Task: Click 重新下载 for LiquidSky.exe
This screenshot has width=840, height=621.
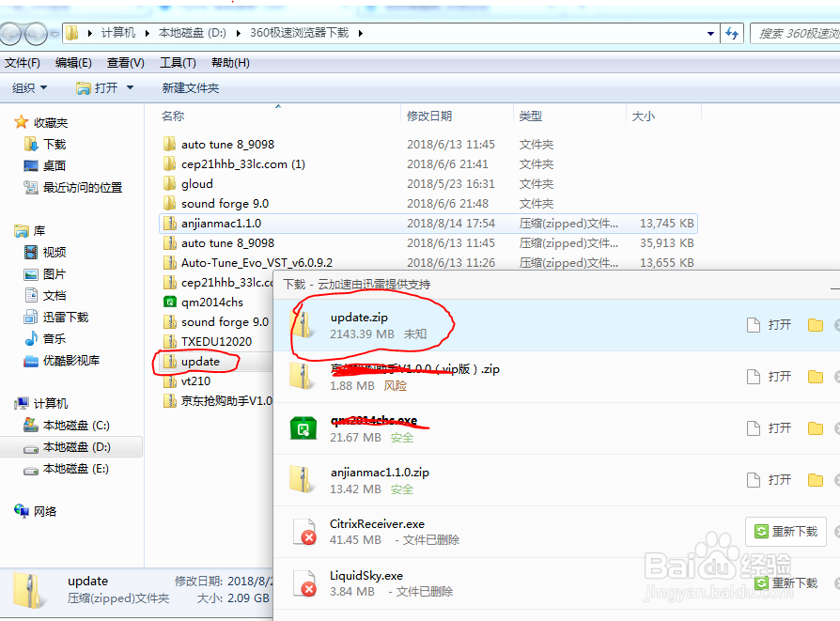Action: [x=786, y=583]
